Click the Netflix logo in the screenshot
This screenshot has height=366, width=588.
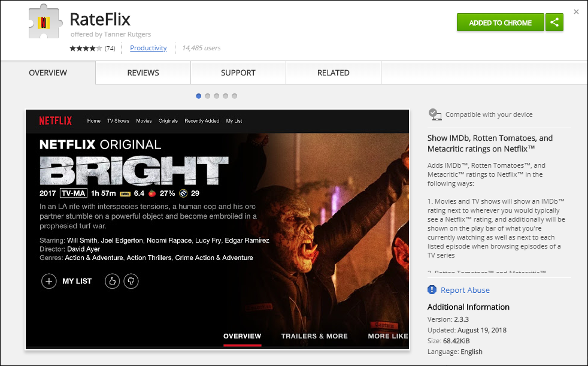pyautogui.click(x=56, y=121)
